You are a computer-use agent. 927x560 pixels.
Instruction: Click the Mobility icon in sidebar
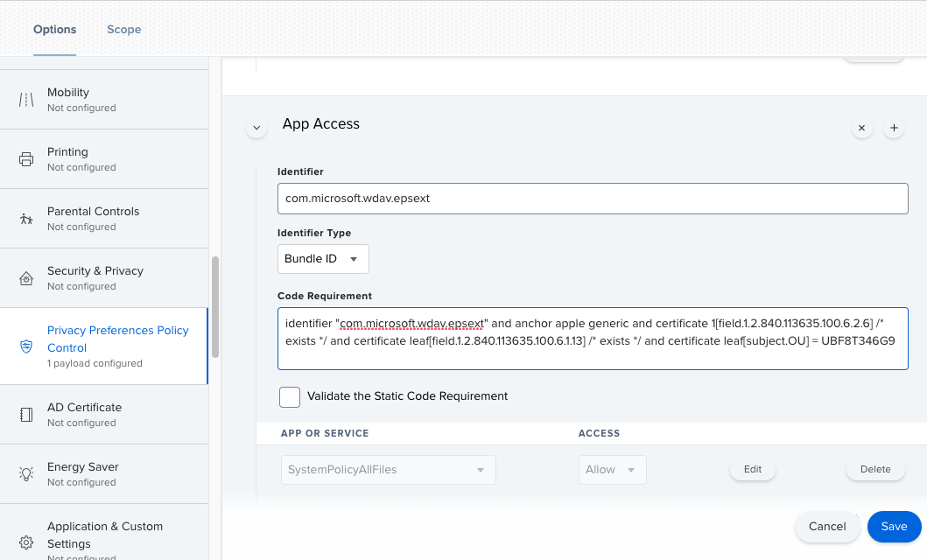26,100
